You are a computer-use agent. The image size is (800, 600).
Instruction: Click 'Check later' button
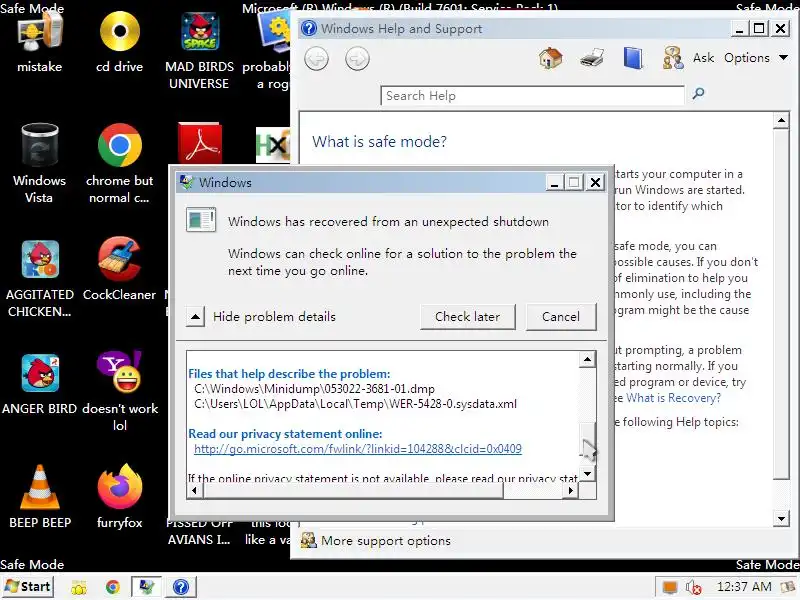point(467,317)
